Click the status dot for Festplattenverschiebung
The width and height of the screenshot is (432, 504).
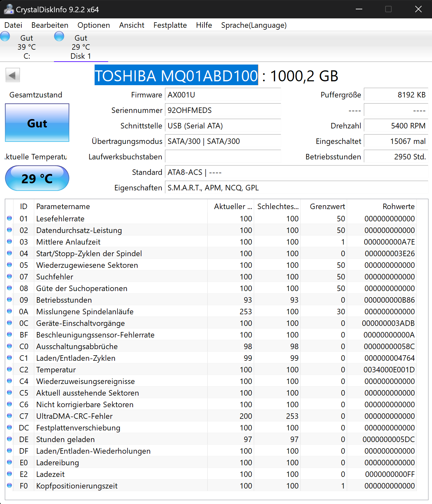(9, 428)
